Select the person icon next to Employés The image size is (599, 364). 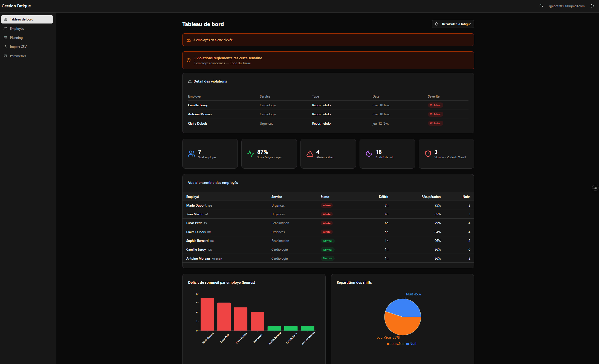click(5, 28)
